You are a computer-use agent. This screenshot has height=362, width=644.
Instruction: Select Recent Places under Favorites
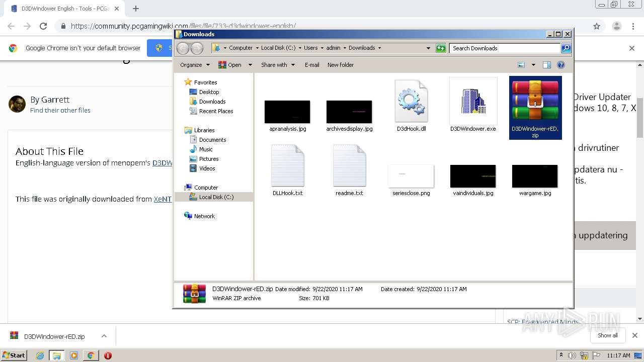pos(216,111)
